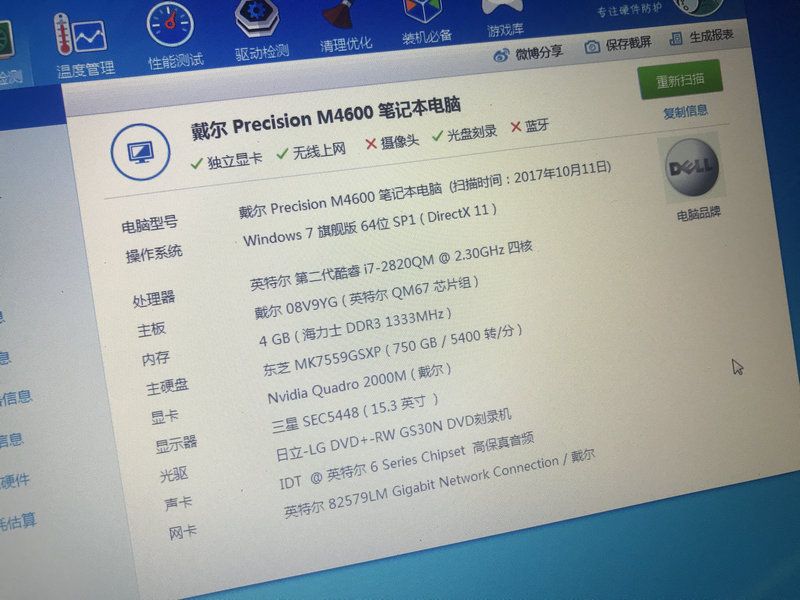Click the 主板 row label
The image size is (800, 600).
(152, 329)
